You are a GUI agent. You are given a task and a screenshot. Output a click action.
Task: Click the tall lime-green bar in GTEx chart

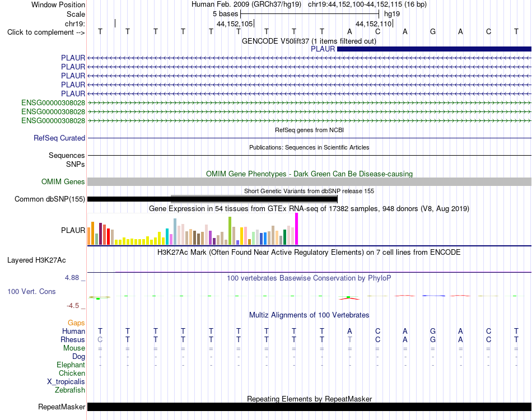[x=230, y=231]
